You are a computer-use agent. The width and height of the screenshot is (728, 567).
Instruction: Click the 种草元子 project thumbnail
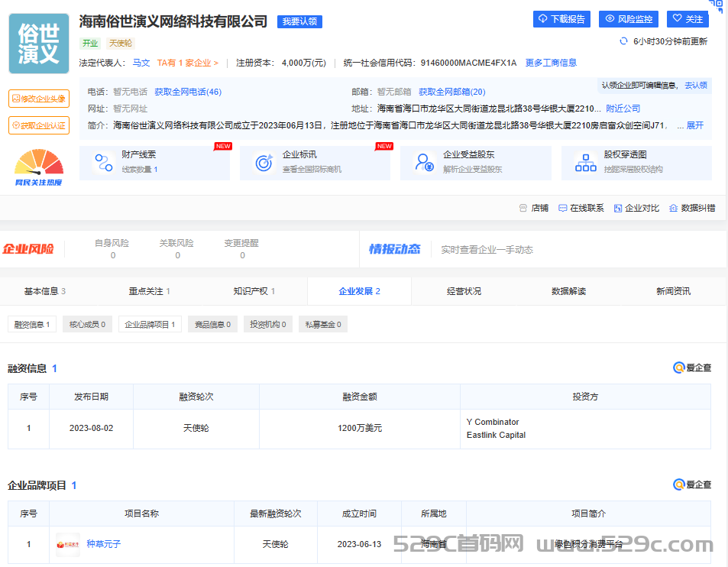(68, 544)
